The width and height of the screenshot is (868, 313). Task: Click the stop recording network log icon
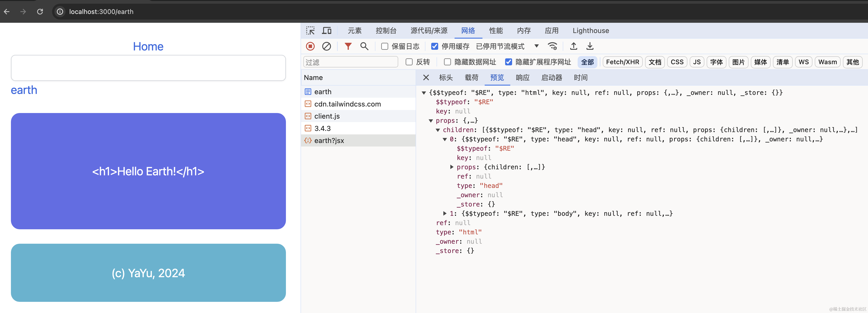[310, 46]
